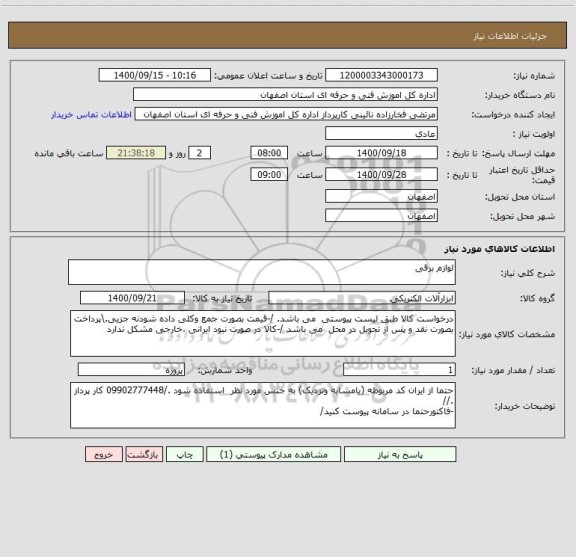Click the delivery city field 'اصفهان'
The image size is (576, 557).
pyautogui.click(x=381, y=216)
